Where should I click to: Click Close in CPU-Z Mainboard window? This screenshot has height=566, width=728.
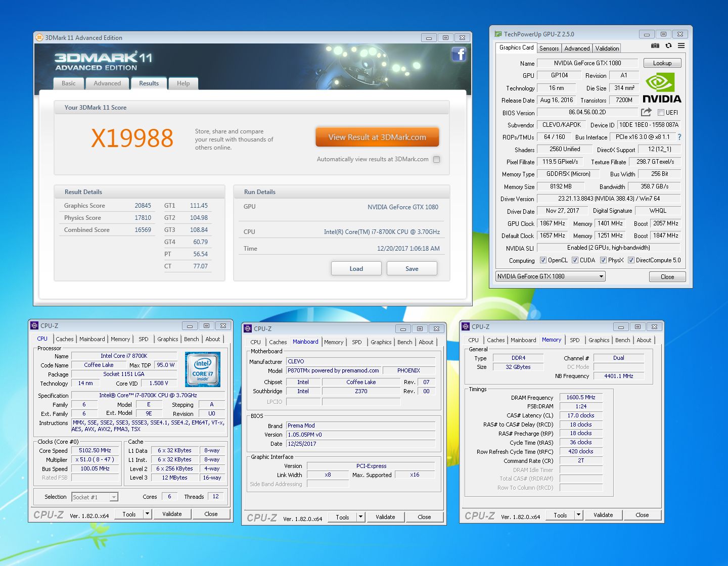pos(424,517)
